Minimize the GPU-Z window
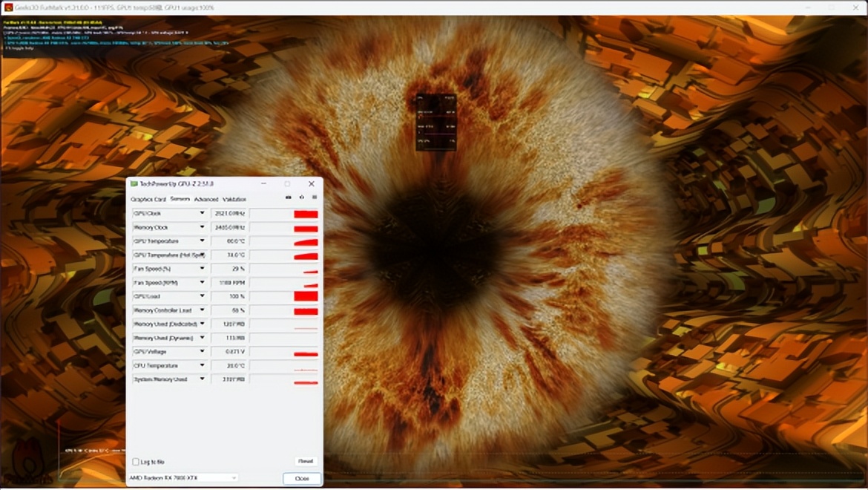Viewport: 868px width, 490px height. 263,184
